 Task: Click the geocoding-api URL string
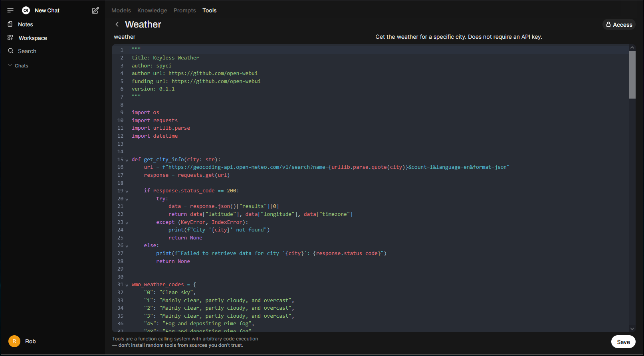coord(336,167)
